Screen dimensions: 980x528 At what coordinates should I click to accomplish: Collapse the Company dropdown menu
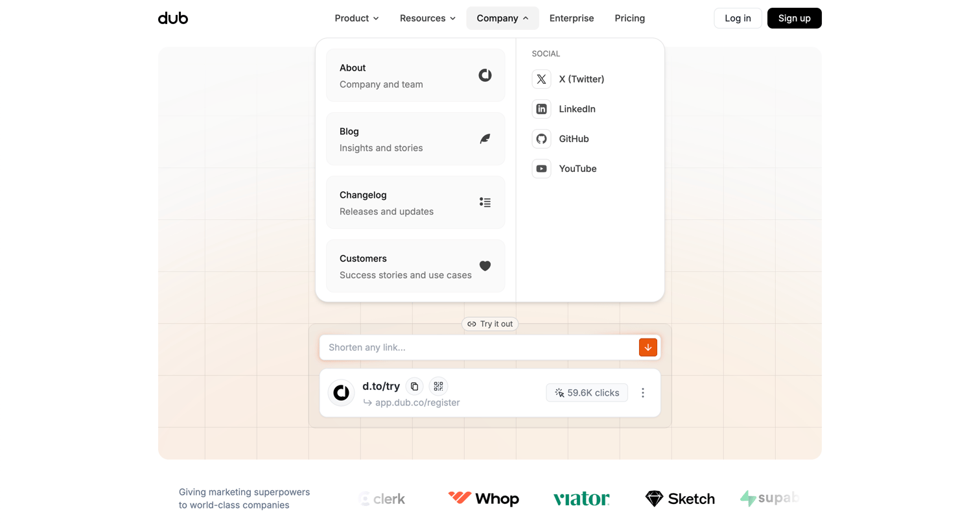[x=502, y=18]
